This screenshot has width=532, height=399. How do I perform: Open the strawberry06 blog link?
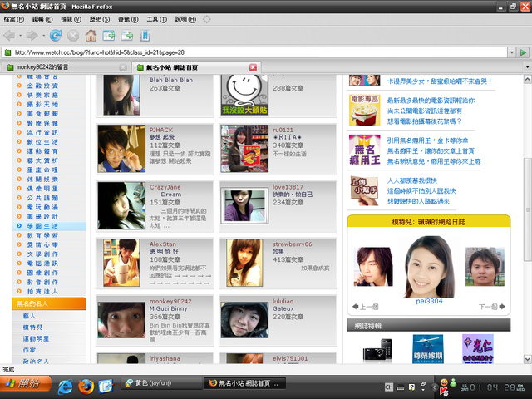[292, 244]
